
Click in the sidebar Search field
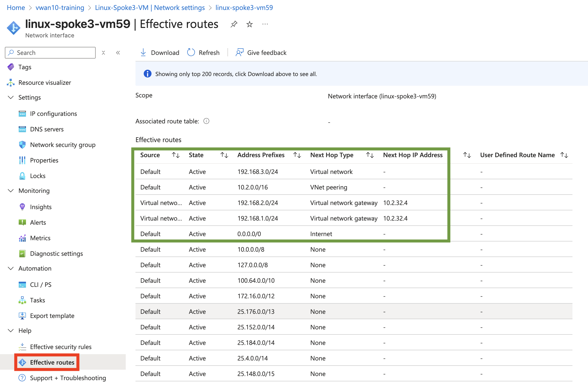coord(54,53)
